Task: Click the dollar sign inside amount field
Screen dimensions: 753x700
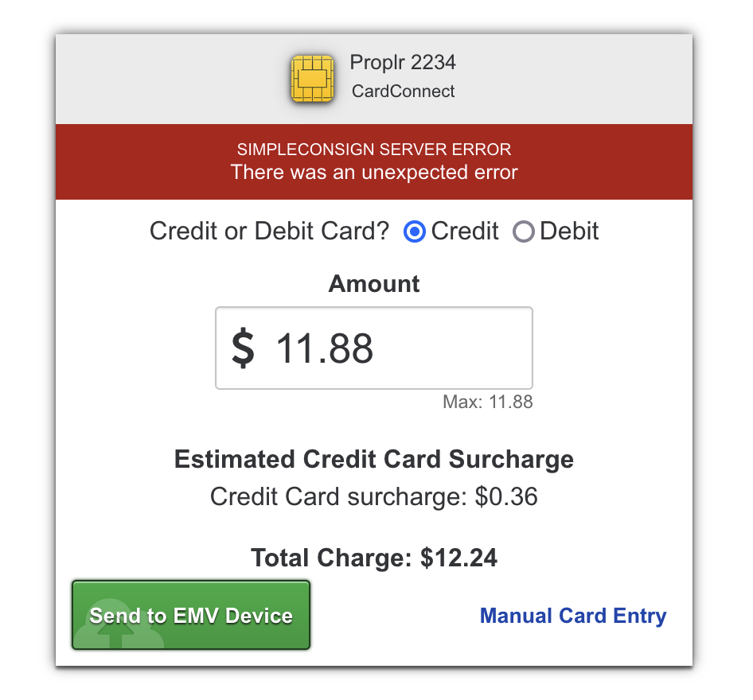Action: [x=243, y=348]
